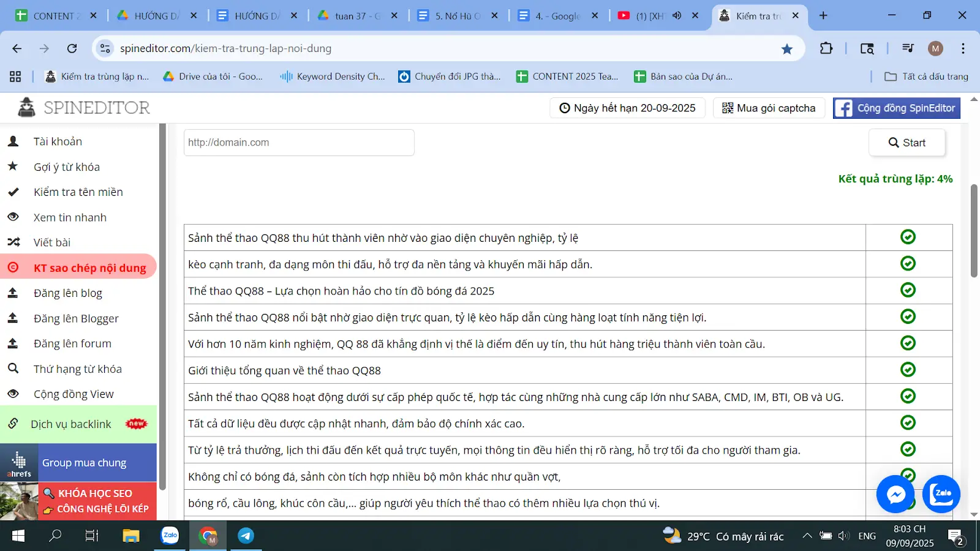Open Telegram from the taskbar

tap(246, 536)
